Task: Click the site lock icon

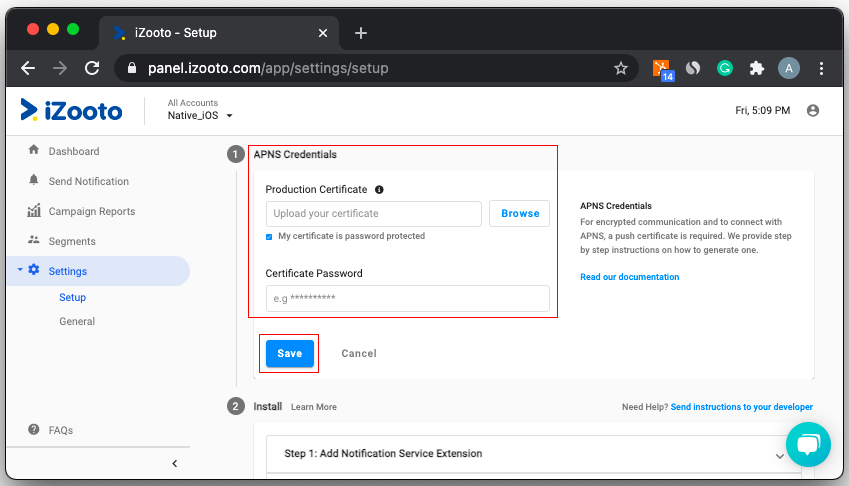Action: 132,68
